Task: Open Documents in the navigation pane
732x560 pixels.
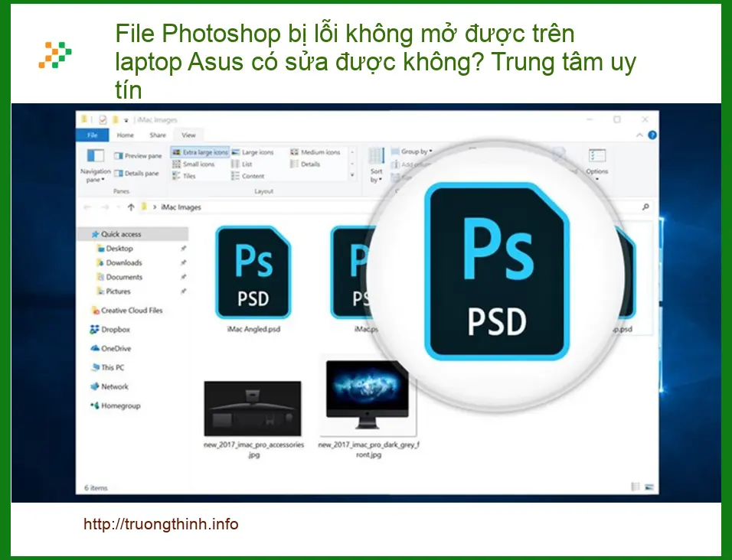Action: point(119,277)
